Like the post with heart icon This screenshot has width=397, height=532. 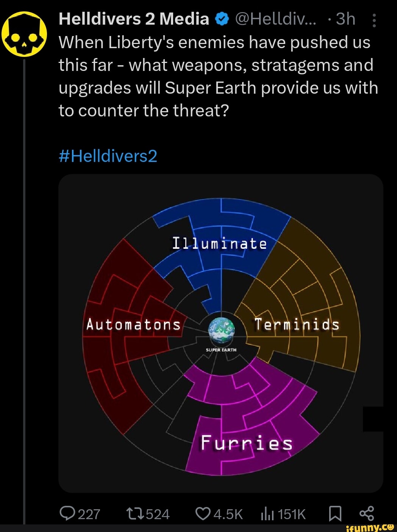point(203,513)
